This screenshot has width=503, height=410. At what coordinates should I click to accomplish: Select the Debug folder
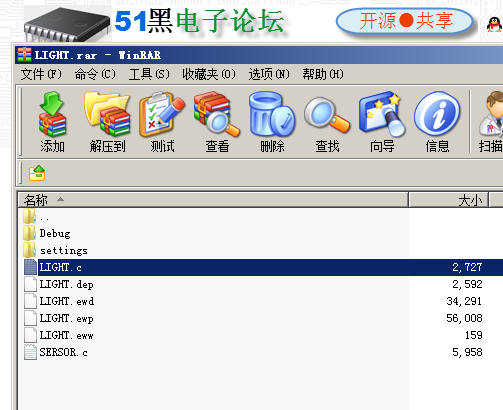point(55,233)
